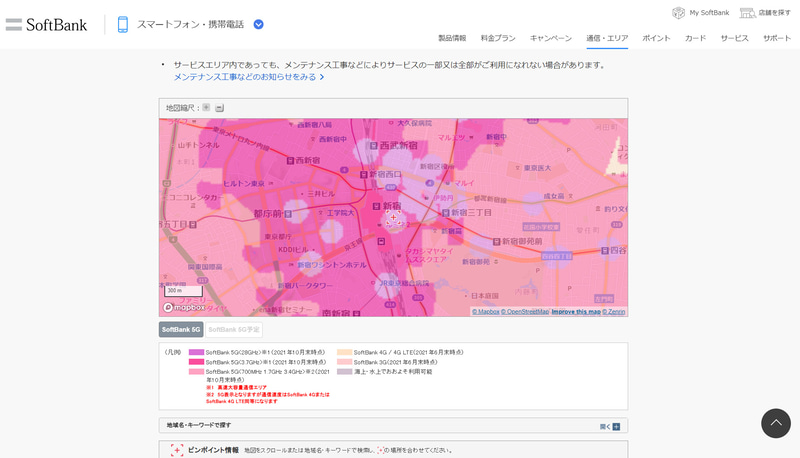This screenshot has height=458, width=800.
Task: Click the 新宿西口 station icon on map
Action: pyautogui.click(x=364, y=174)
